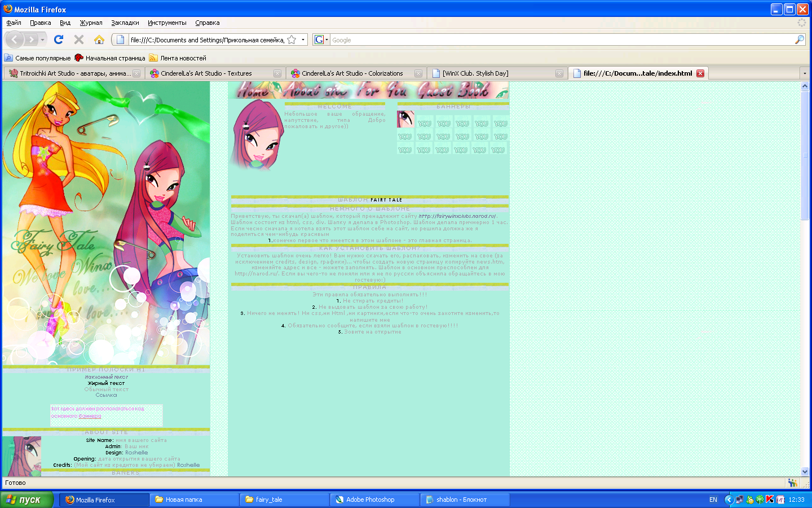
Task: Click the About site header link
Action: 316,90
